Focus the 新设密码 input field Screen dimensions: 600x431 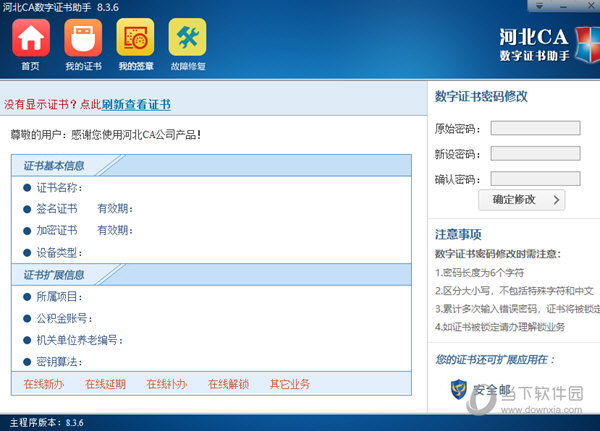point(535,153)
